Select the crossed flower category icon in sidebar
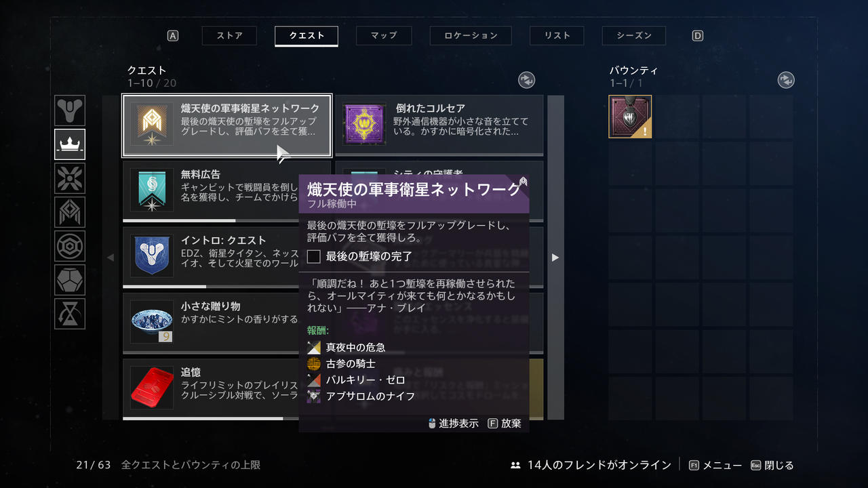The image size is (868, 488). pos(70,178)
